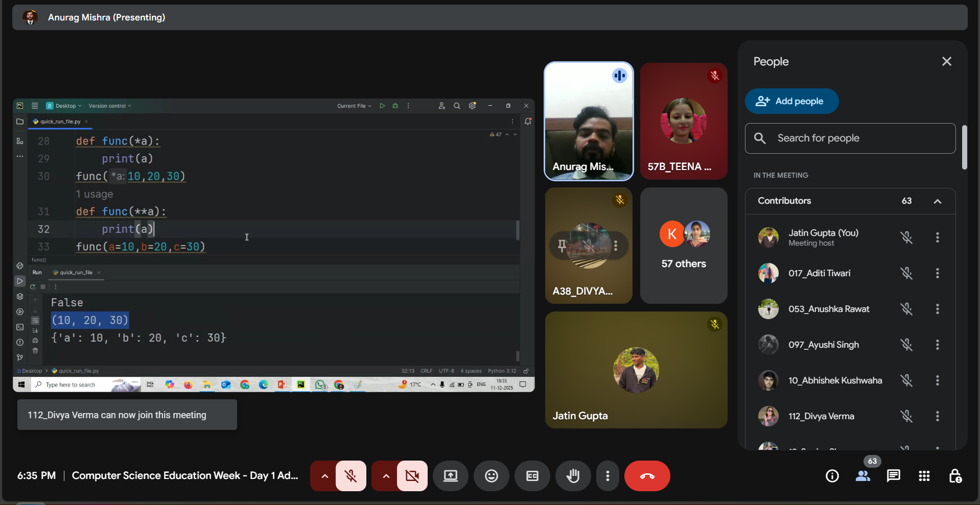Open the Host controls lock icon
Image resolution: width=980 pixels, height=505 pixels.
click(954, 476)
